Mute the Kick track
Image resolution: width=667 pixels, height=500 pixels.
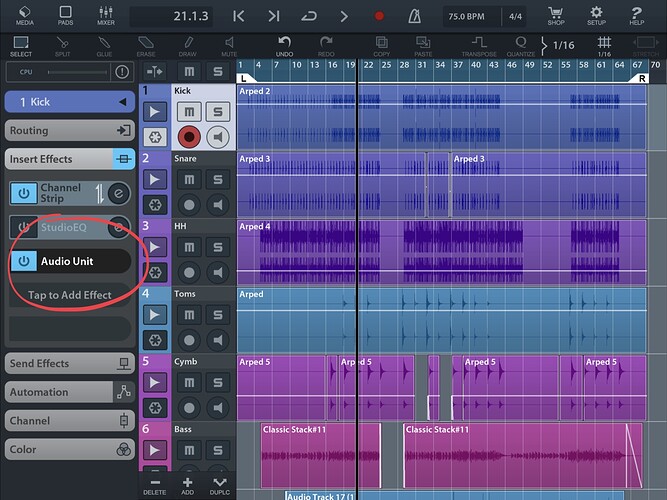point(189,111)
